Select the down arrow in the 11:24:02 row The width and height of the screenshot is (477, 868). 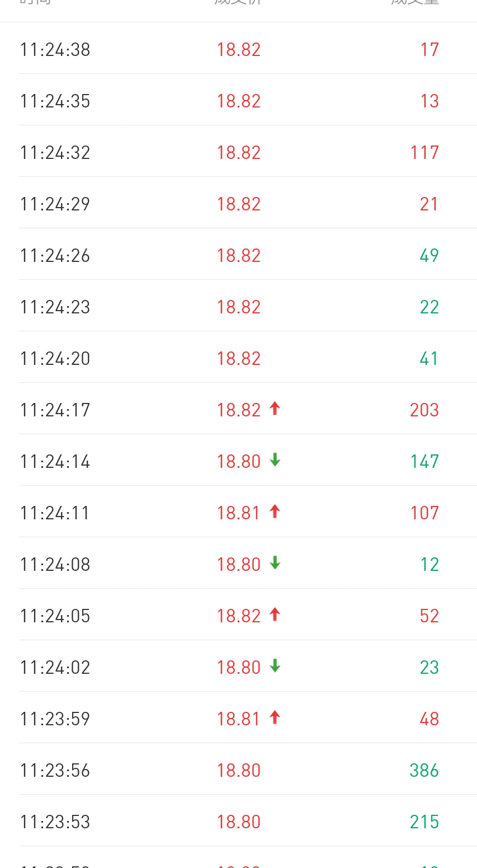click(275, 667)
